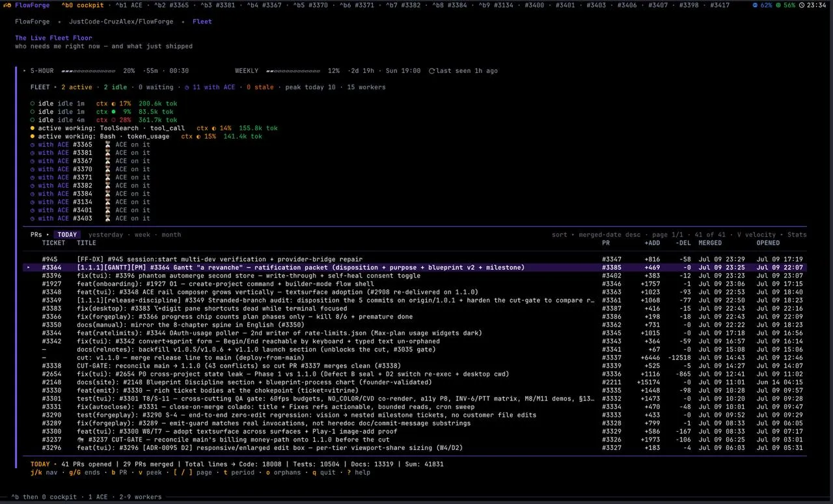Click the FlowForge logo icon in top bar
The width and height of the screenshot is (833, 504).
click(x=7, y=5)
